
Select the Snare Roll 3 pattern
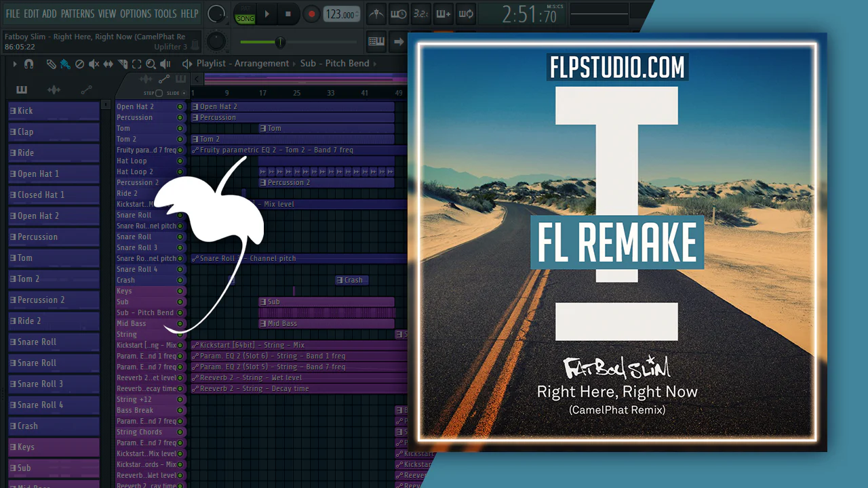tap(54, 384)
